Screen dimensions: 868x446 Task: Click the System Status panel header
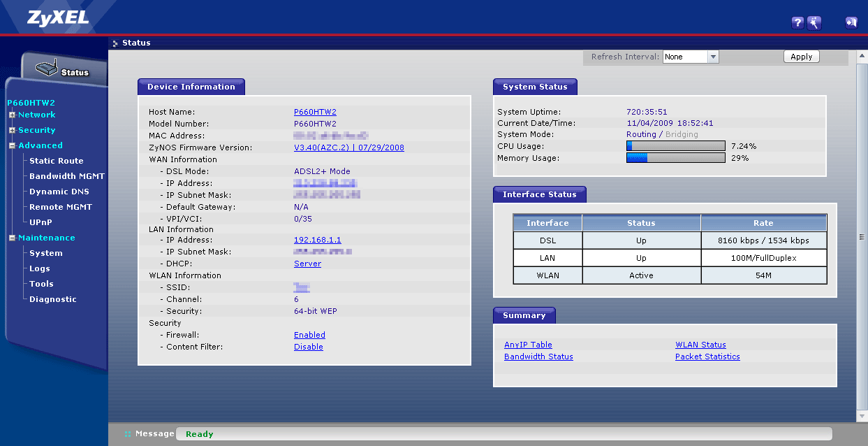point(535,87)
